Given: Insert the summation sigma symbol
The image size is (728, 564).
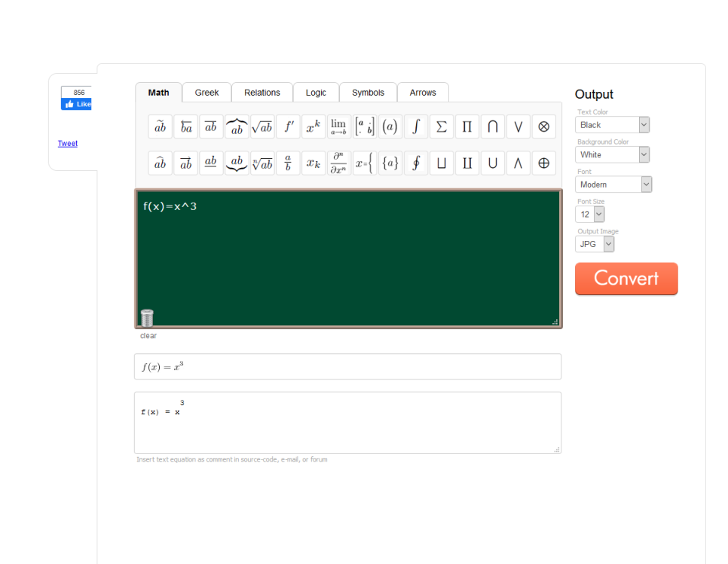Looking at the screenshot, I should point(442,127).
